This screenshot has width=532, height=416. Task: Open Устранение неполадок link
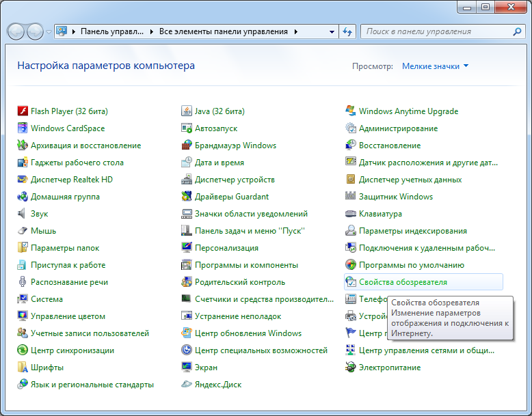coord(238,316)
